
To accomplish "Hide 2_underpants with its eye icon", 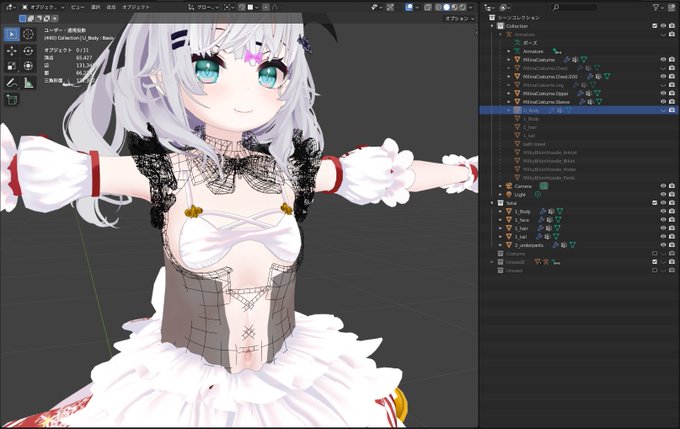I will pos(663,245).
